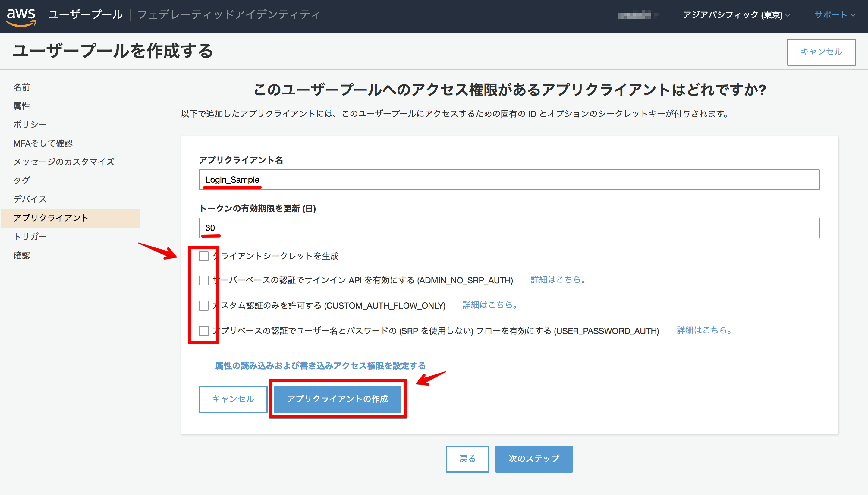The width and height of the screenshot is (868, 495).
Task: Check the CUSTOM_AUTH_FLOW_ONLY checkbox
Action: click(203, 306)
